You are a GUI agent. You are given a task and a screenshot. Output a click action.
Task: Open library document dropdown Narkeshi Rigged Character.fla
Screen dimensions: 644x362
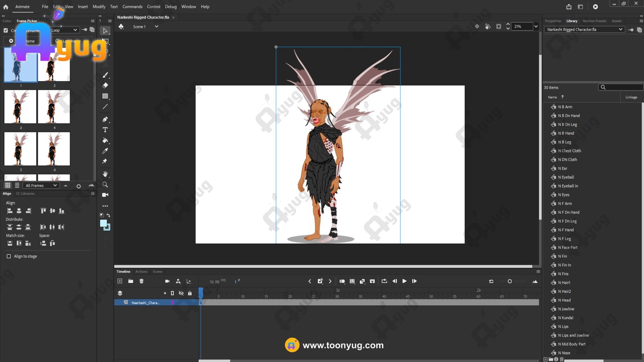[x=584, y=29]
